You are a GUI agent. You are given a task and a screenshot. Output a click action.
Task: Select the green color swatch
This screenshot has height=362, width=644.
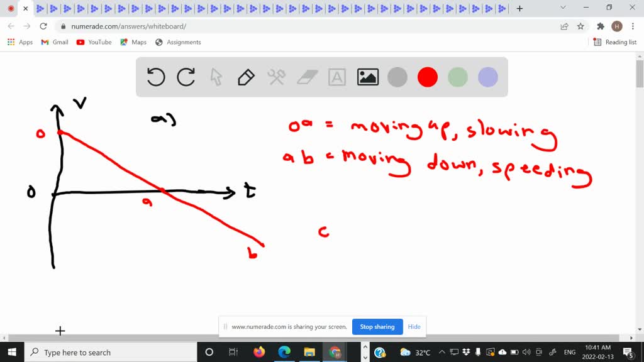pyautogui.click(x=457, y=77)
